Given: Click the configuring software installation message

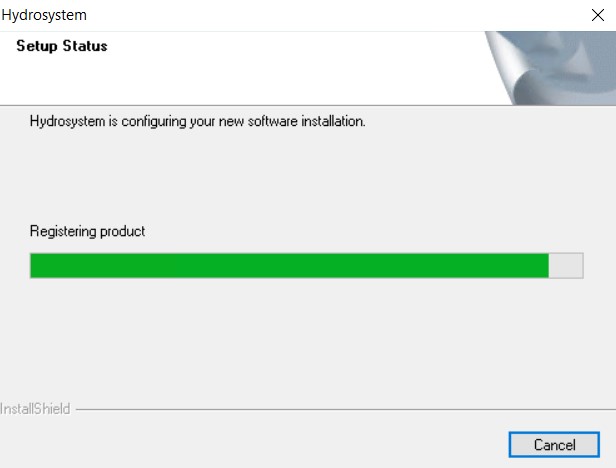Looking at the screenshot, I should coord(198,121).
